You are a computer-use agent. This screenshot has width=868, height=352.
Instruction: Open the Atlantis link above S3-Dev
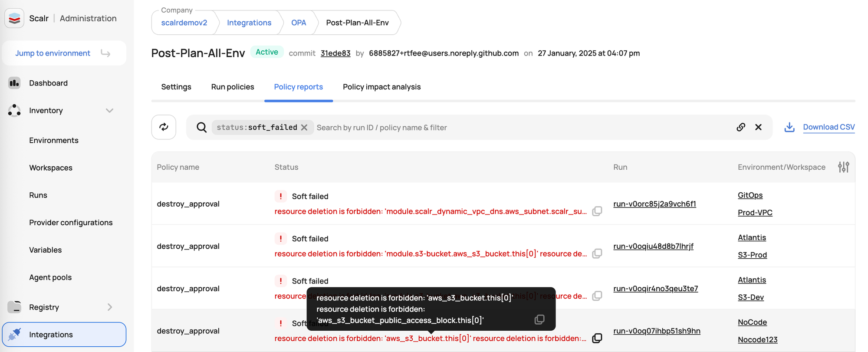tap(752, 280)
